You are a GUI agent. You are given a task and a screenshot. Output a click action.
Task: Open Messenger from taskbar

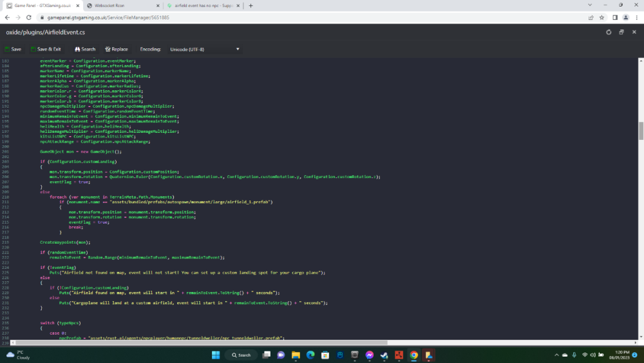click(370, 355)
